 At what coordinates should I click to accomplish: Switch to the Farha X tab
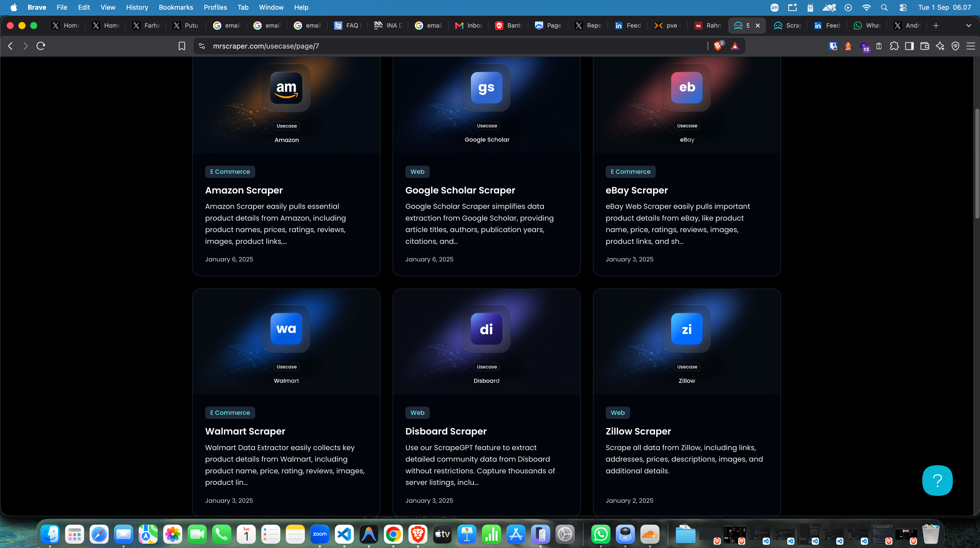146,26
